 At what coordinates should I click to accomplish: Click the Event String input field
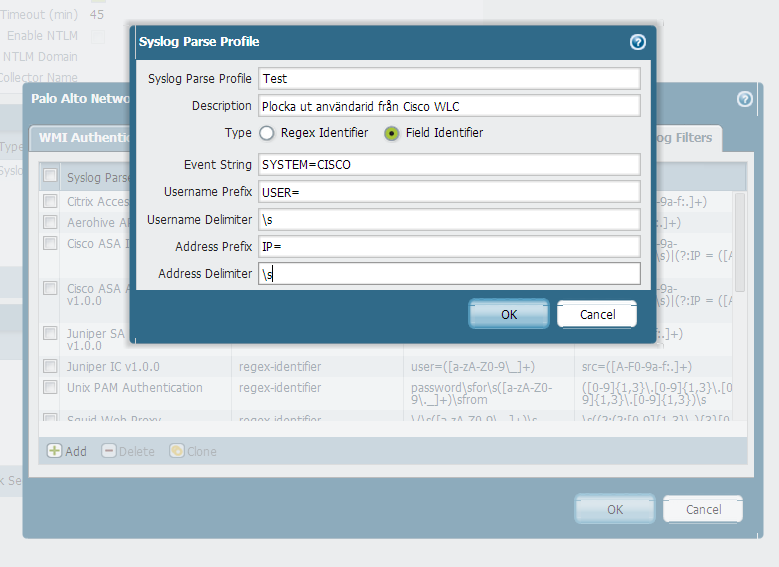449,164
